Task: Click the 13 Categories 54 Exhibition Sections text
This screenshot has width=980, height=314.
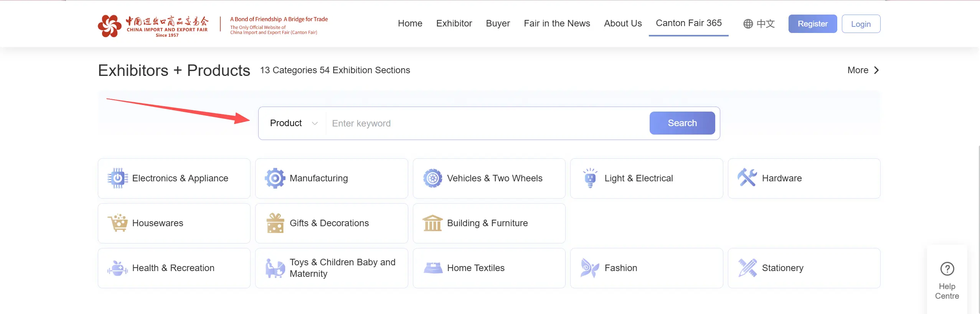Action: click(335, 70)
